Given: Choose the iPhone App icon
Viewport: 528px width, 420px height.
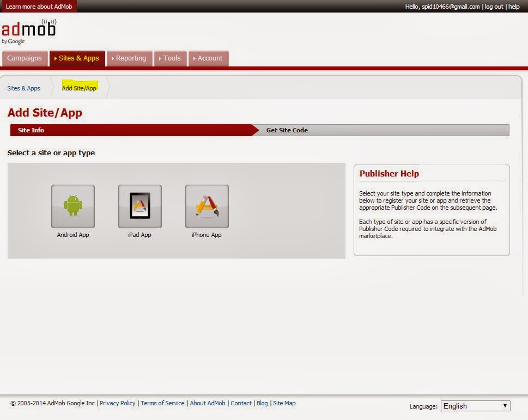Looking at the screenshot, I should tap(207, 206).
